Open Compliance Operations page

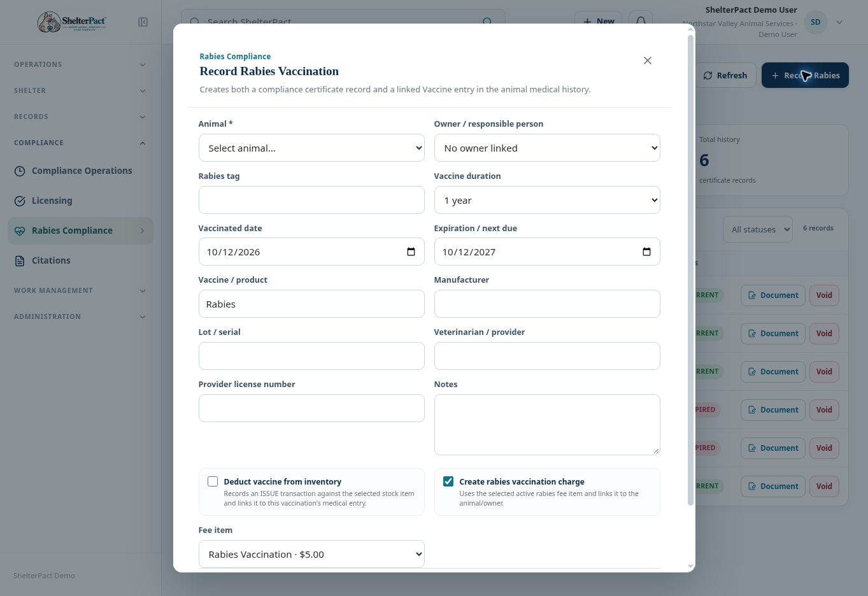(80, 171)
